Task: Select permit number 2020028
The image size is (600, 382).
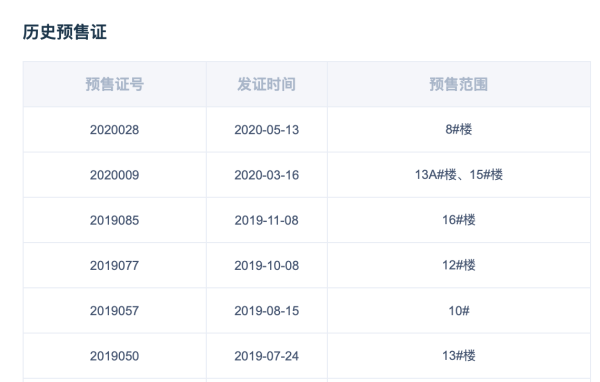Action: (114, 130)
